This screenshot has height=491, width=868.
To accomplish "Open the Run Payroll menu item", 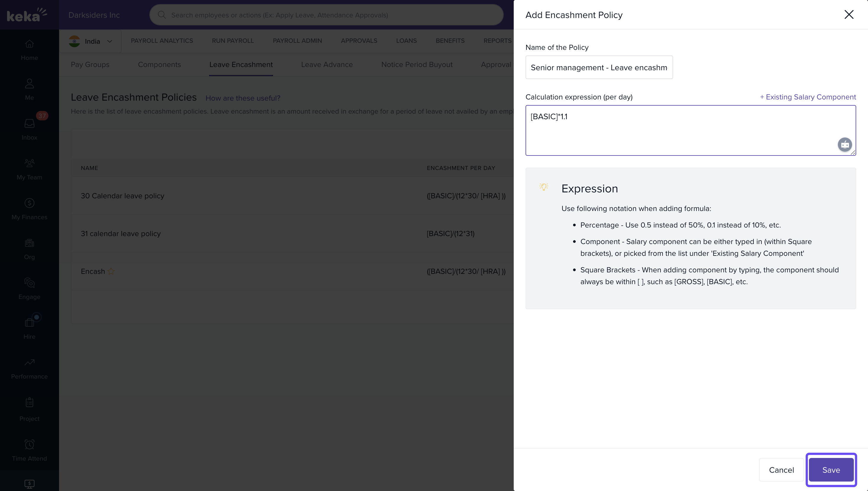I will click(232, 40).
